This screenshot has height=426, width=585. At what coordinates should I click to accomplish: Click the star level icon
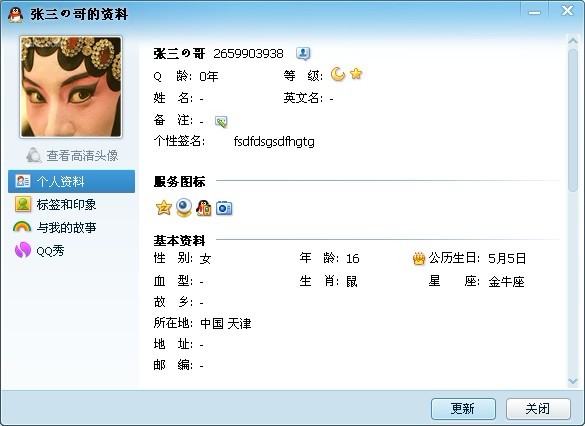pyautogui.click(x=356, y=74)
